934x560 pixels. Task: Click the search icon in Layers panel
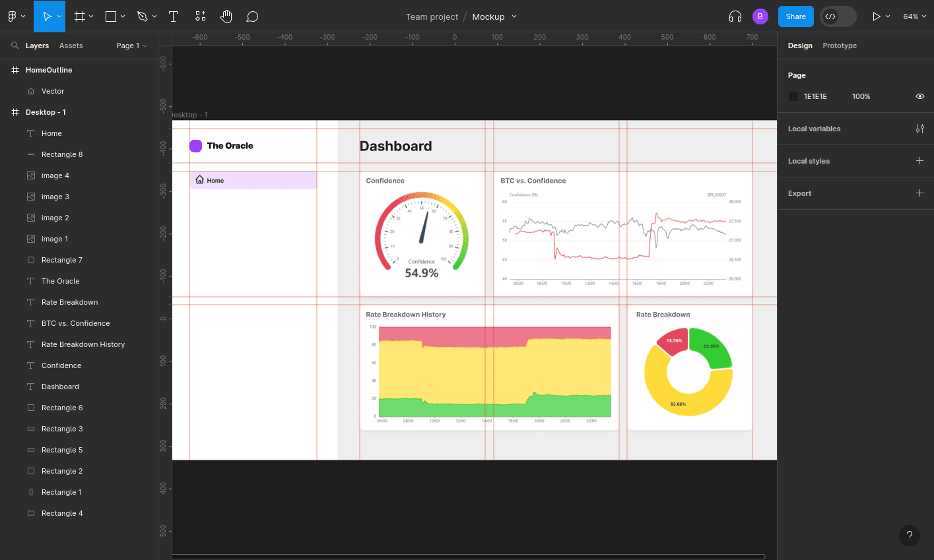[x=15, y=46]
